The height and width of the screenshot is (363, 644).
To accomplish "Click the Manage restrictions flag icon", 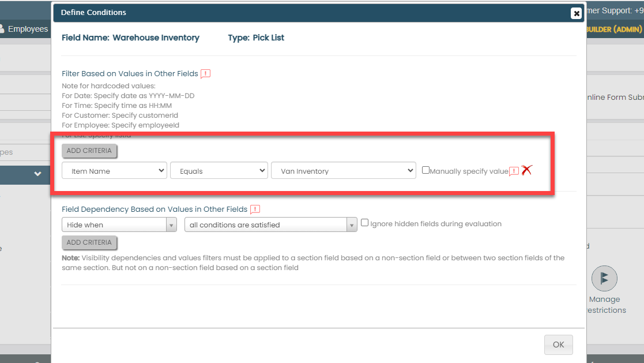I will coord(604,279).
